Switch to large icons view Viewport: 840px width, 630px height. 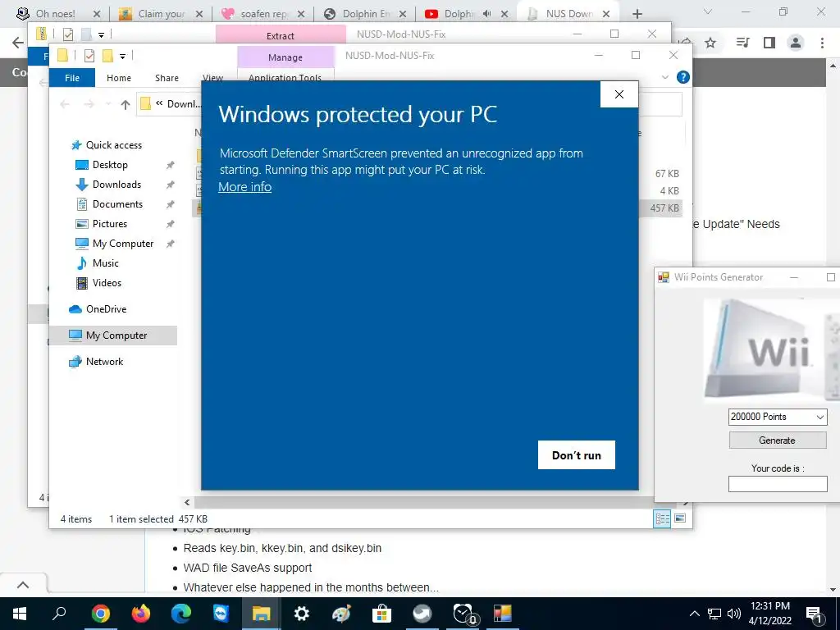point(680,518)
